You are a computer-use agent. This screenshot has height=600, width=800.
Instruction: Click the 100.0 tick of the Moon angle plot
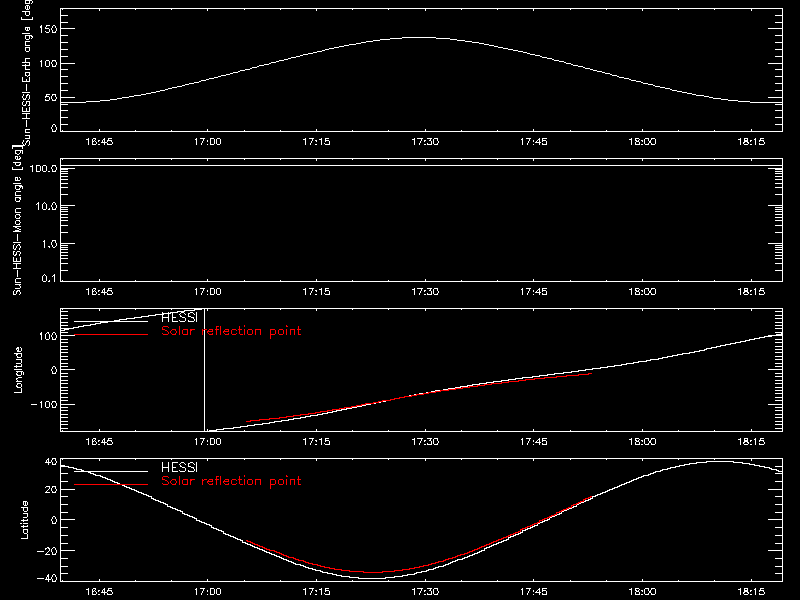point(43,168)
